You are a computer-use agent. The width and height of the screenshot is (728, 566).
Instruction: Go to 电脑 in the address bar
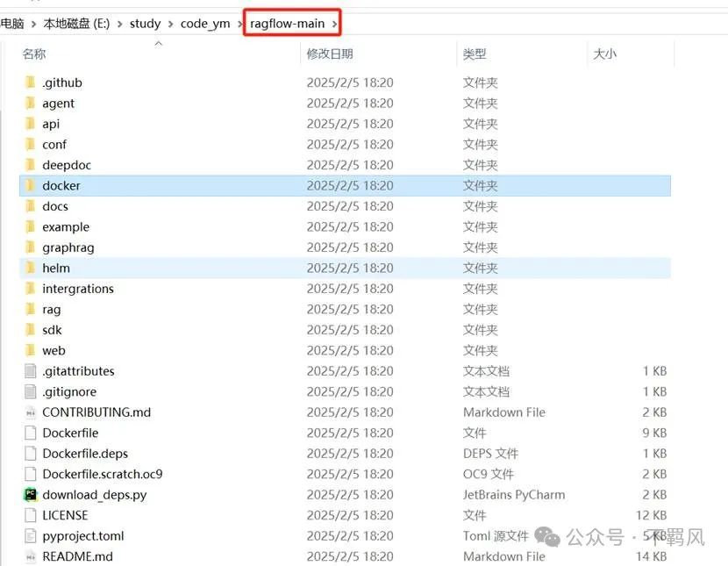click(x=12, y=23)
